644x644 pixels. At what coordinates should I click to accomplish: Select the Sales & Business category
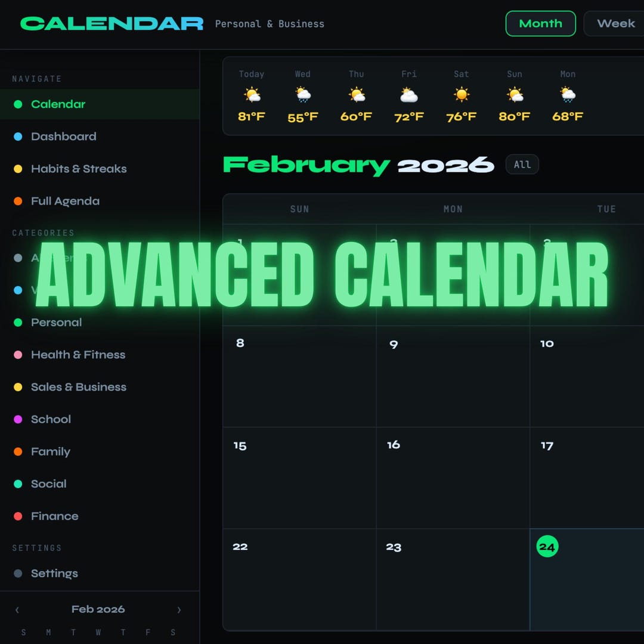click(100, 387)
